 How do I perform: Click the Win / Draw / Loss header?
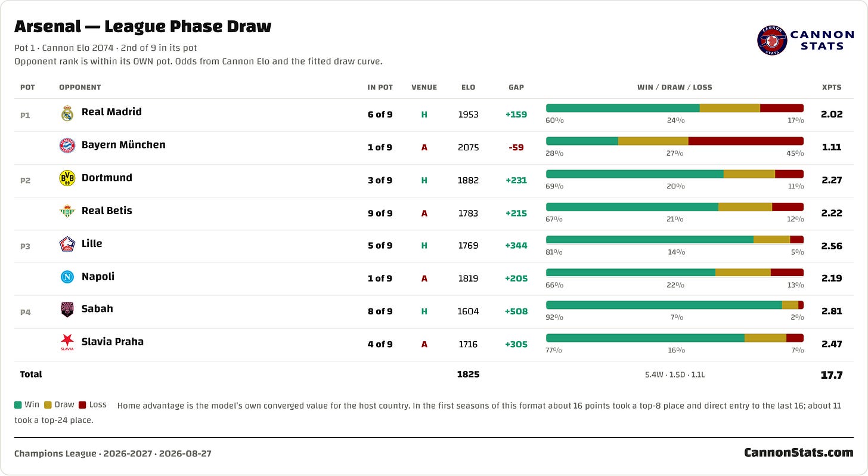tap(675, 87)
